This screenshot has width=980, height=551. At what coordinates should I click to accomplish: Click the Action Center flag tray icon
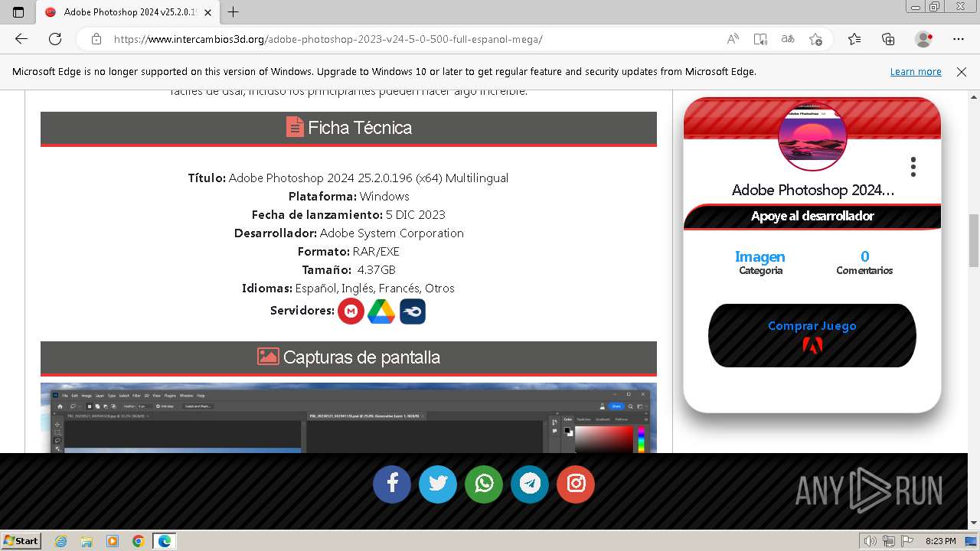pyautogui.click(x=906, y=541)
